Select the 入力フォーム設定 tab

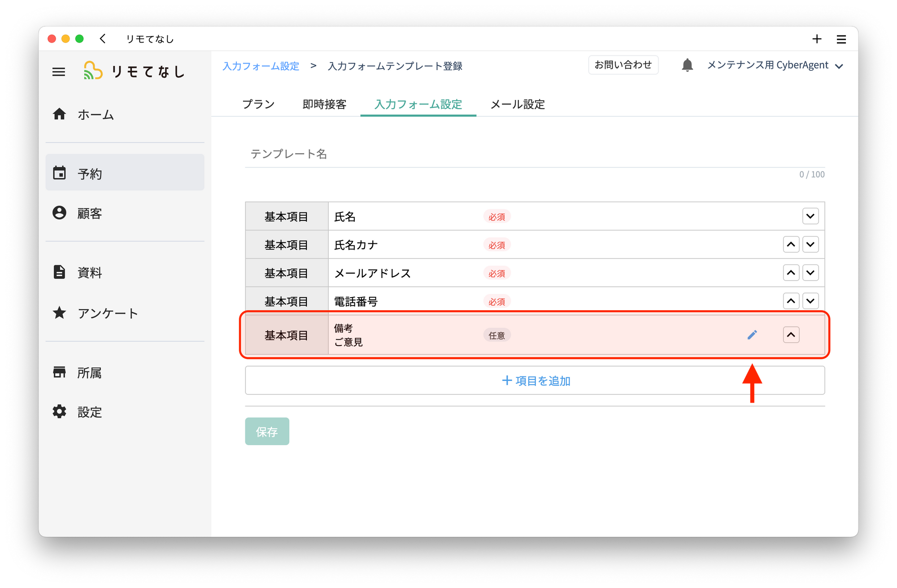tap(418, 104)
